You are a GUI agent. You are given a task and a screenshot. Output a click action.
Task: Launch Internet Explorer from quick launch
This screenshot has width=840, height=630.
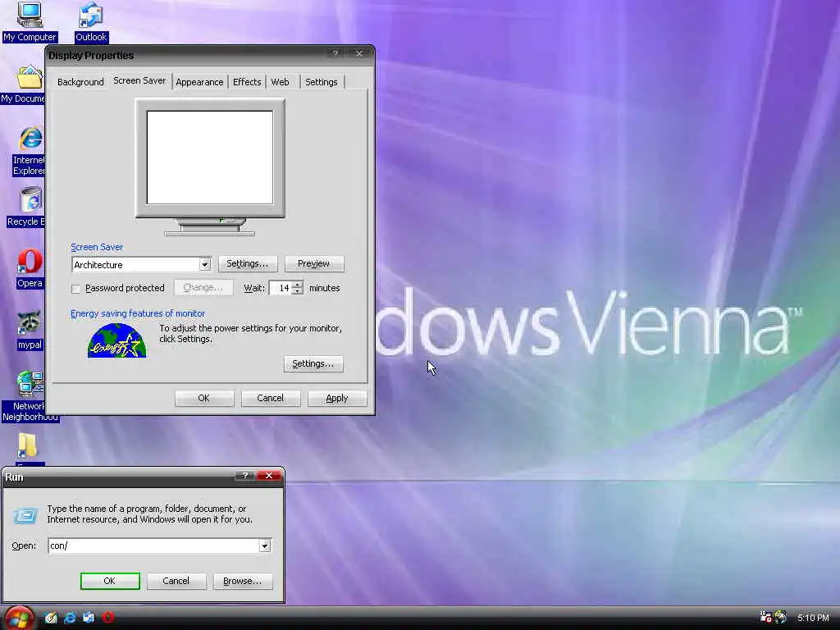(x=71, y=618)
